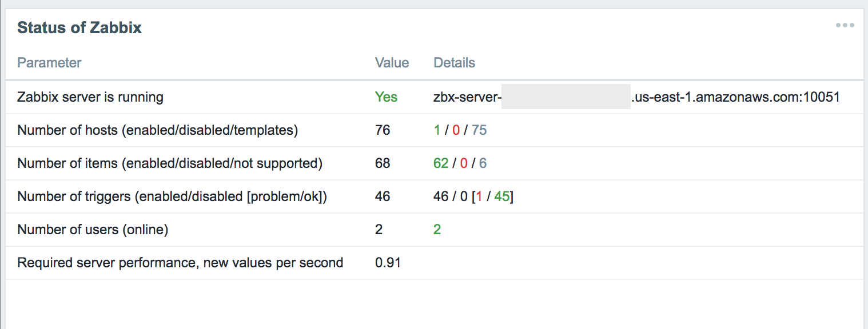The width and height of the screenshot is (868, 329).
Task: Click the total hosts value 76
Action: [x=383, y=130]
